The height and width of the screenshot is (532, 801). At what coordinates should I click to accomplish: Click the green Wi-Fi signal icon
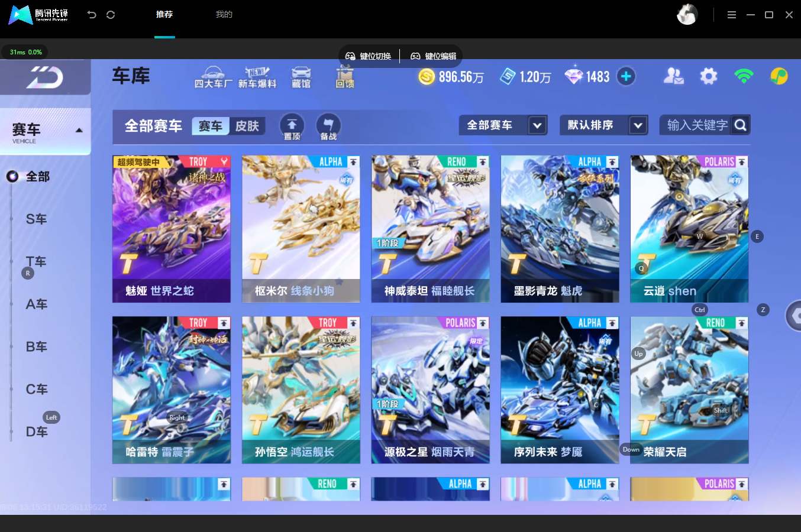coord(744,76)
